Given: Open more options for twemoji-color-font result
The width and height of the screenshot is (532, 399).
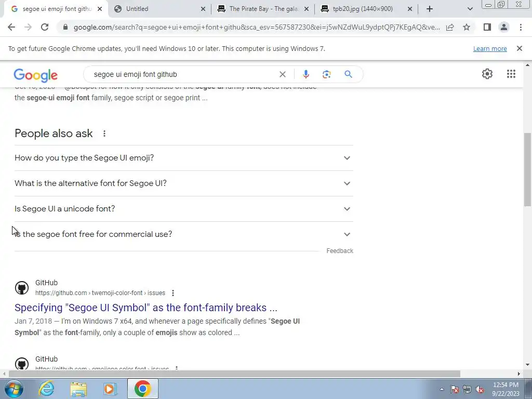Looking at the screenshot, I should (172, 293).
